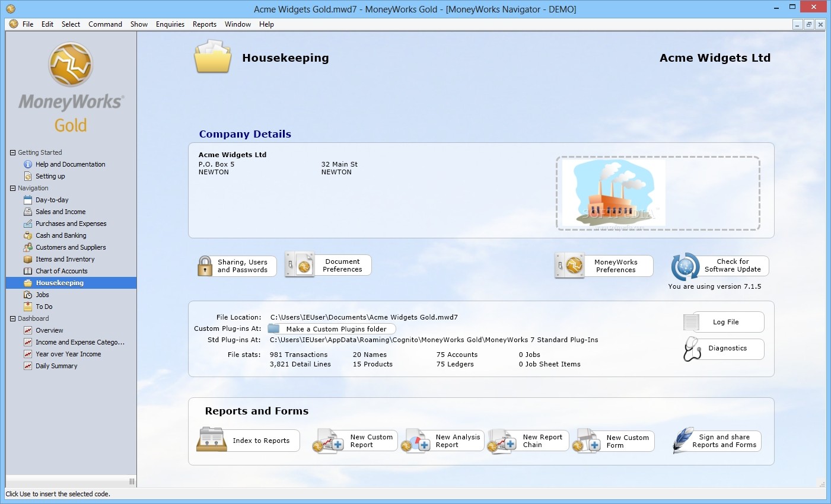Click Year over Year Income chart icon

[x=28, y=354]
